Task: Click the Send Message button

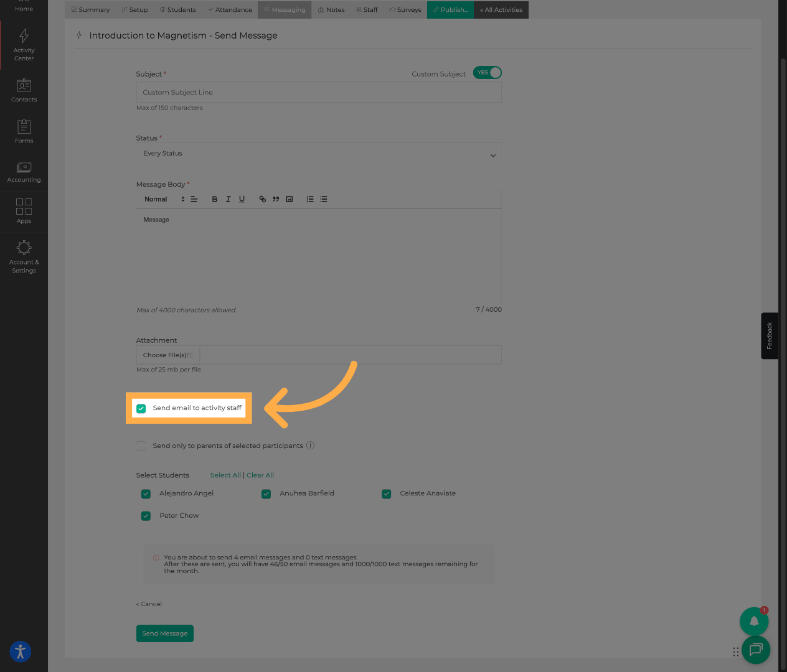Action: point(165,633)
